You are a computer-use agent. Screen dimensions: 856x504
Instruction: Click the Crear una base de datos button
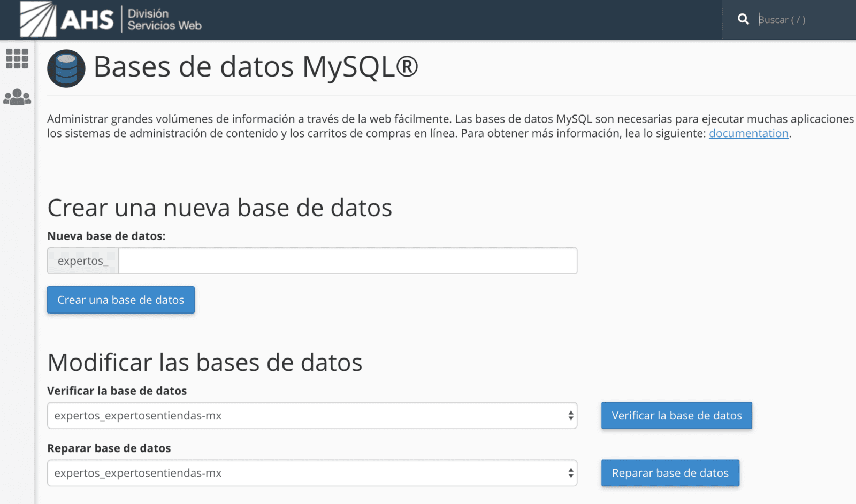[x=121, y=300]
